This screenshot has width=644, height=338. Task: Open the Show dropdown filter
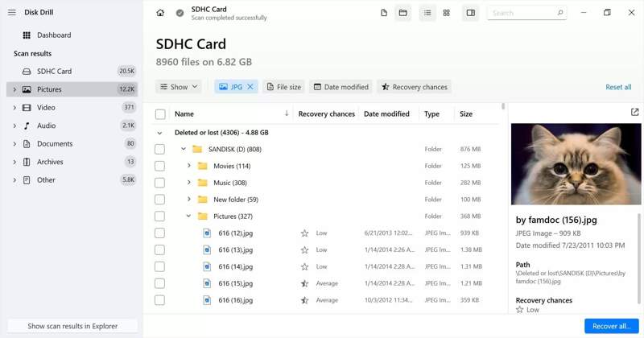(x=179, y=87)
